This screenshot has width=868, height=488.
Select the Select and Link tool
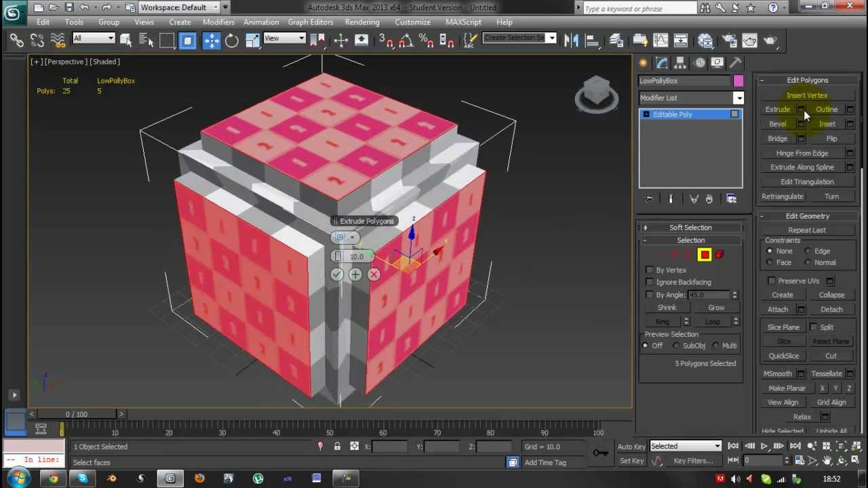tap(16, 41)
